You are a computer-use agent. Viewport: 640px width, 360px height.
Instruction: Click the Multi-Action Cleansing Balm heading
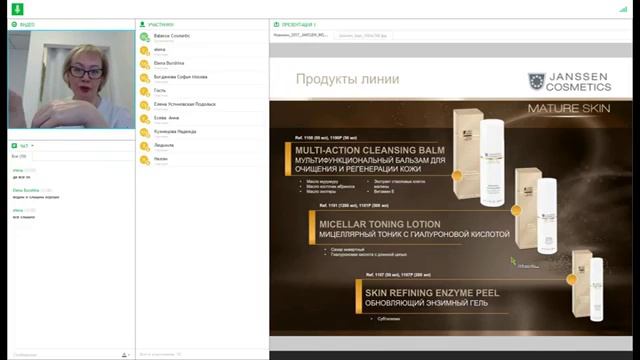[x=370, y=150]
